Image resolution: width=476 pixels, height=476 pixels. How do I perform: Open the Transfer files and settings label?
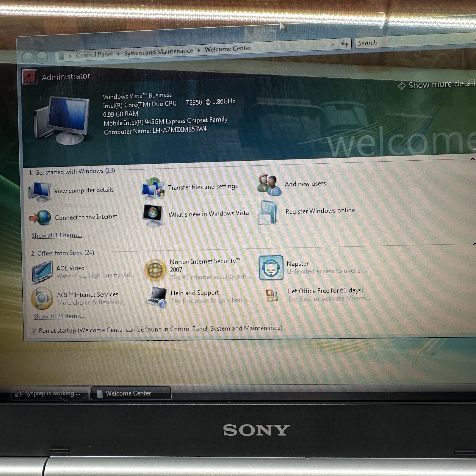[203, 187]
